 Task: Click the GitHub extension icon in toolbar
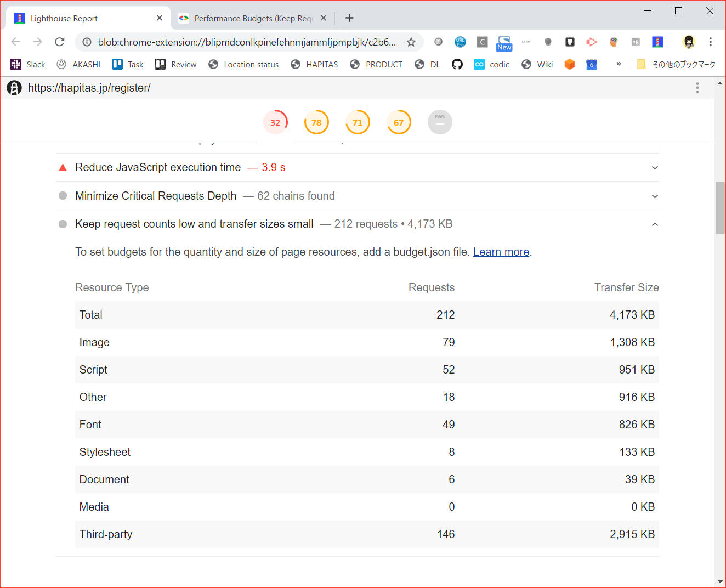click(570, 42)
